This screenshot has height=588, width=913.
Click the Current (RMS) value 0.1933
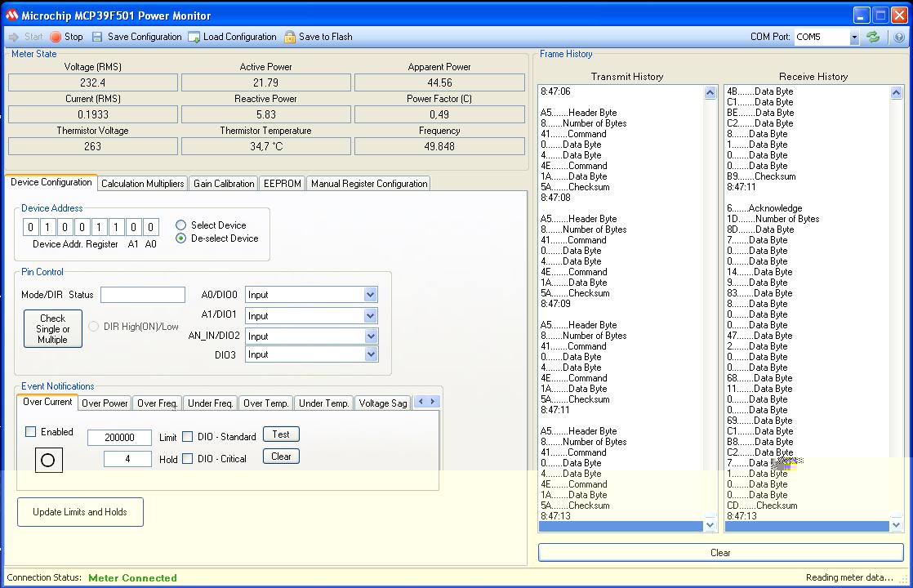92,114
